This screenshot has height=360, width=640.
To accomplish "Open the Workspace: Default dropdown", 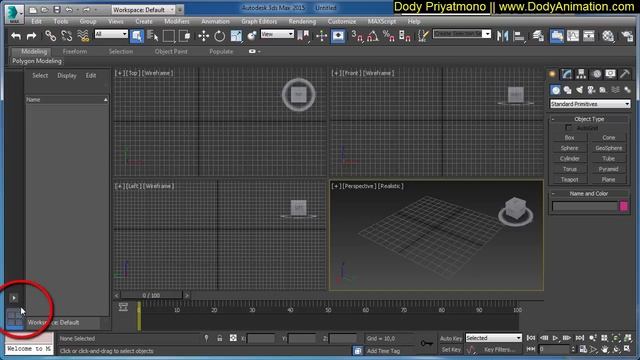I will pyautogui.click(x=143, y=9).
